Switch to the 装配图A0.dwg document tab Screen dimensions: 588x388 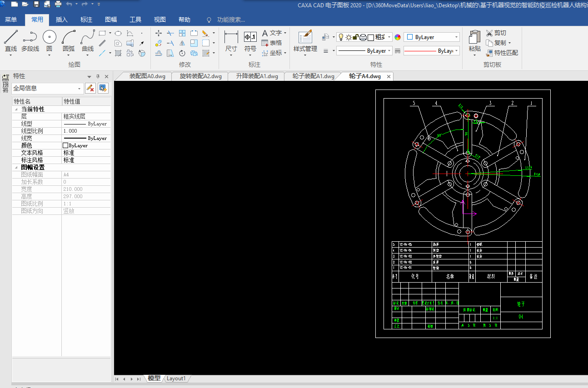click(147, 76)
